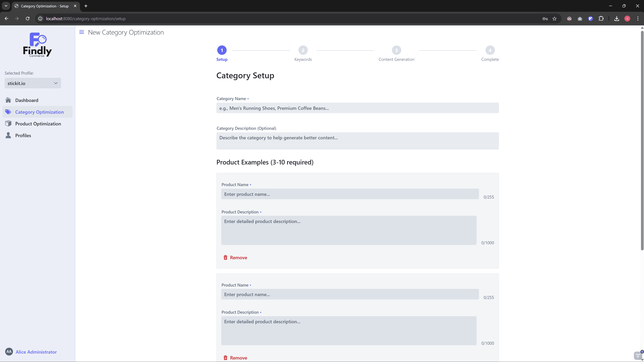Screen dimensions: 644x362
Task: Focus the Category Name input field
Action: 357,108
